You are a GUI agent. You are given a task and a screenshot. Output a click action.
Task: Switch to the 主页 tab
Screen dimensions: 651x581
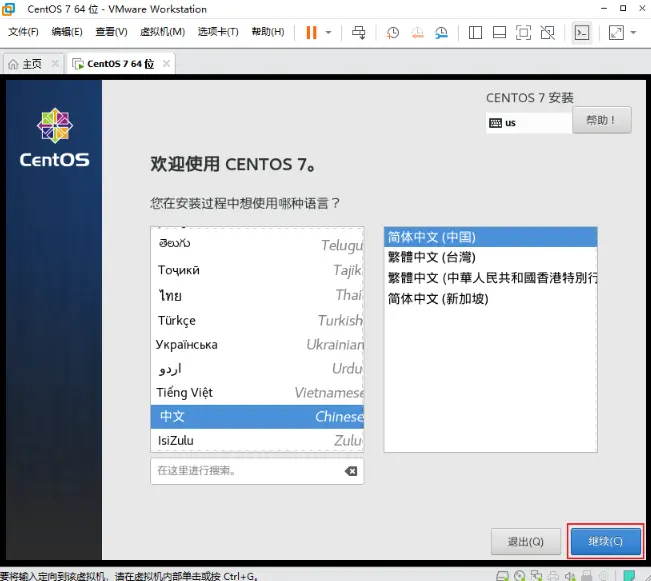[x=25, y=64]
